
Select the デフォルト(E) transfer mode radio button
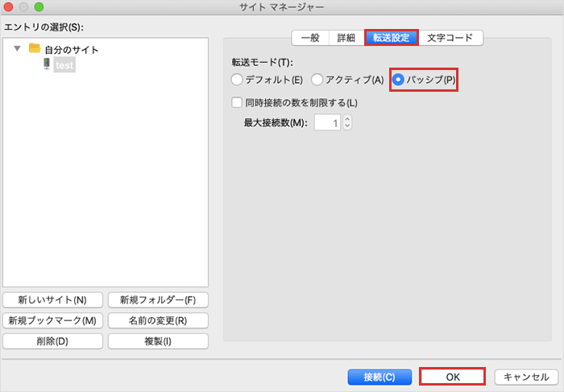(237, 80)
